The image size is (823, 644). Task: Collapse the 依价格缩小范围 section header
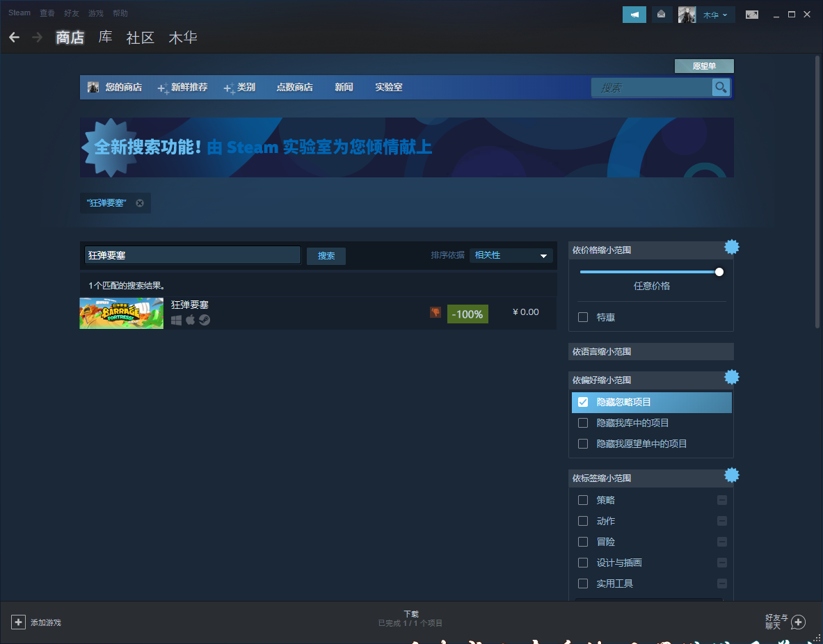point(651,250)
